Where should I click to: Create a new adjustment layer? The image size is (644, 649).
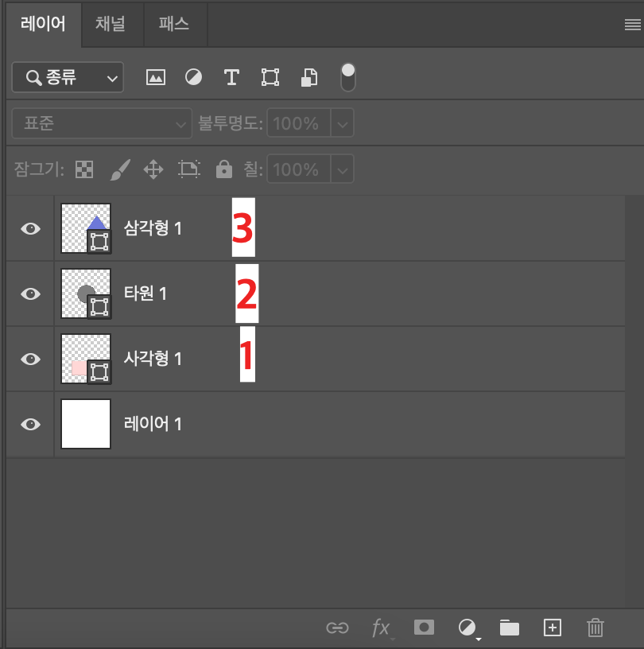tap(467, 628)
